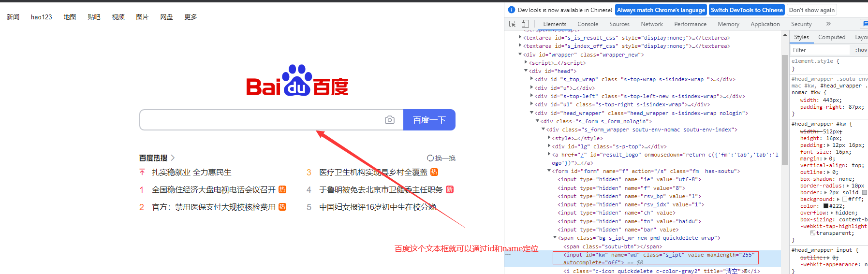The height and width of the screenshot is (274, 868).
Task: Expand the div id="lg" node
Action: click(x=549, y=146)
